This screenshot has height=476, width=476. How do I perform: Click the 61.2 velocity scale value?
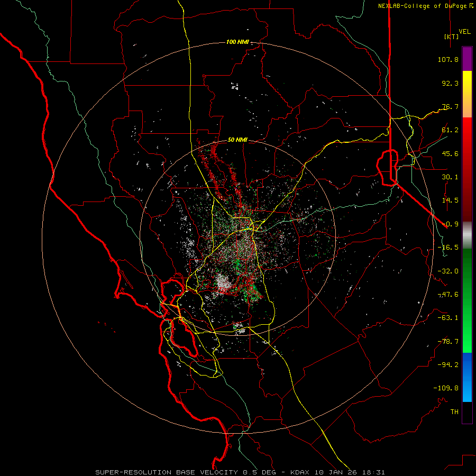tap(450, 130)
